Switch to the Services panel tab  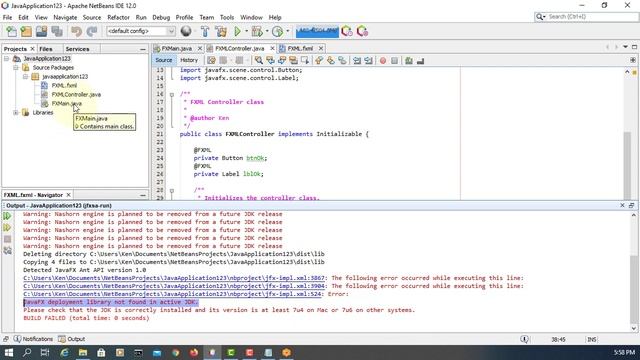tap(77, 49)
